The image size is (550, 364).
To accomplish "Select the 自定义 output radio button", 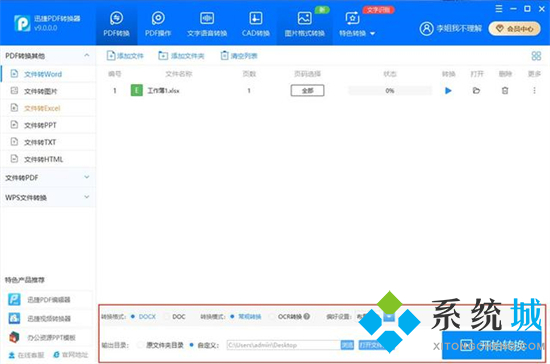I will pyautogui.click(x=192, y=345).
